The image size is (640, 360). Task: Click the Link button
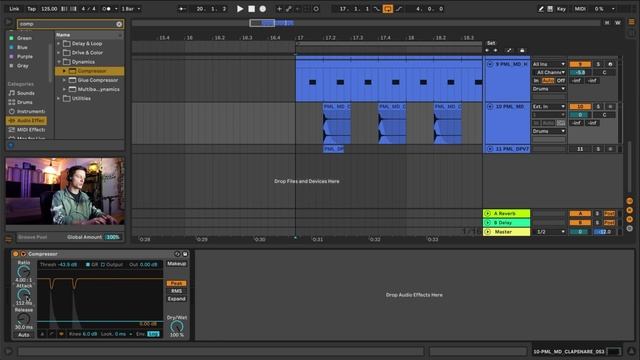point(14,9)
